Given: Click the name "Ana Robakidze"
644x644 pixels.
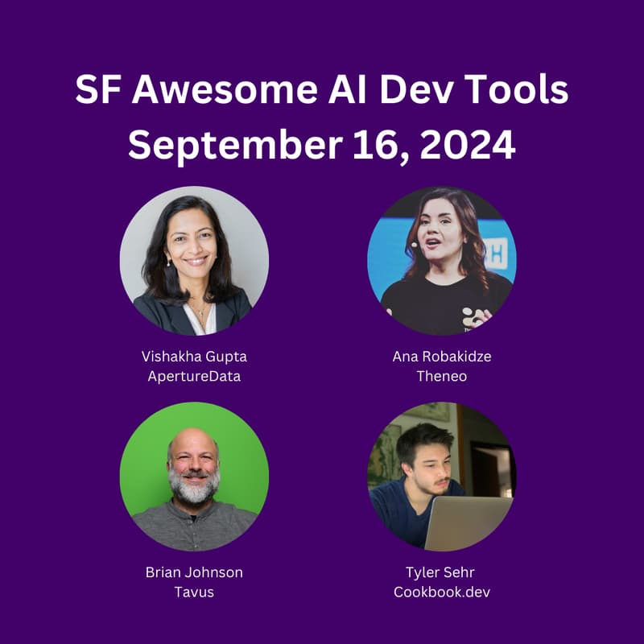Looking at the screenshot, I should pos(441,356).
